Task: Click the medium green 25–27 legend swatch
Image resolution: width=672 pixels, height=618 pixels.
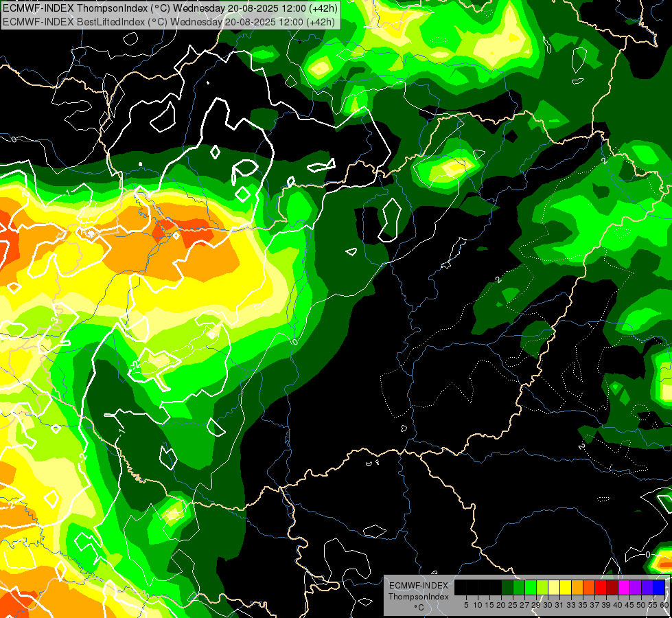Action: point(519,587)
